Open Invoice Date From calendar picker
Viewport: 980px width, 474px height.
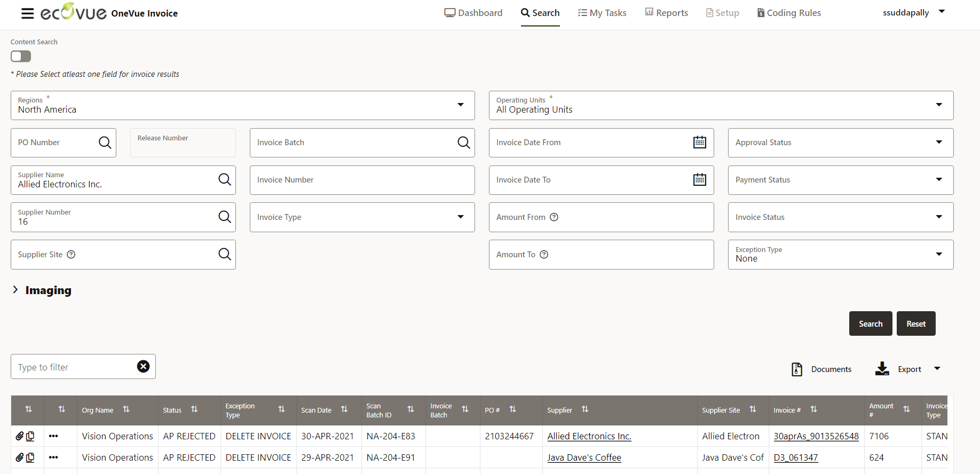point(699,143)
